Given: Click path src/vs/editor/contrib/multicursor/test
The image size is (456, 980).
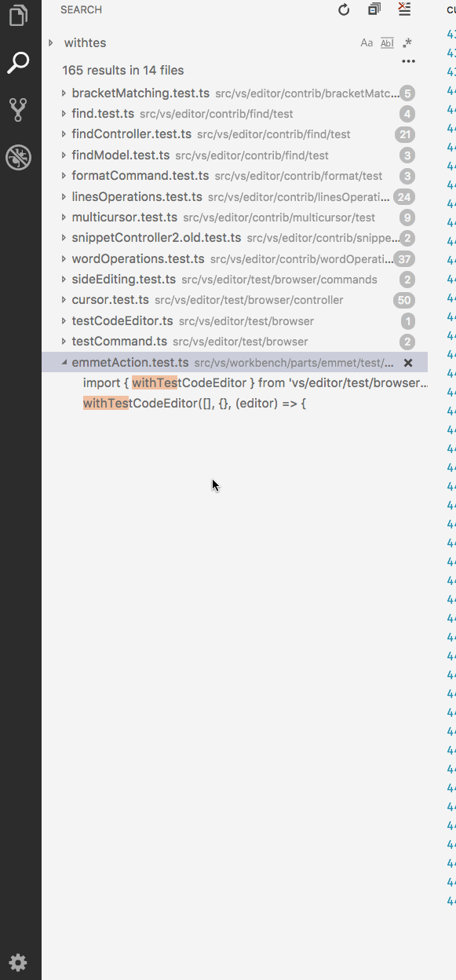Looking at the screenshot, I should point(279,218).
